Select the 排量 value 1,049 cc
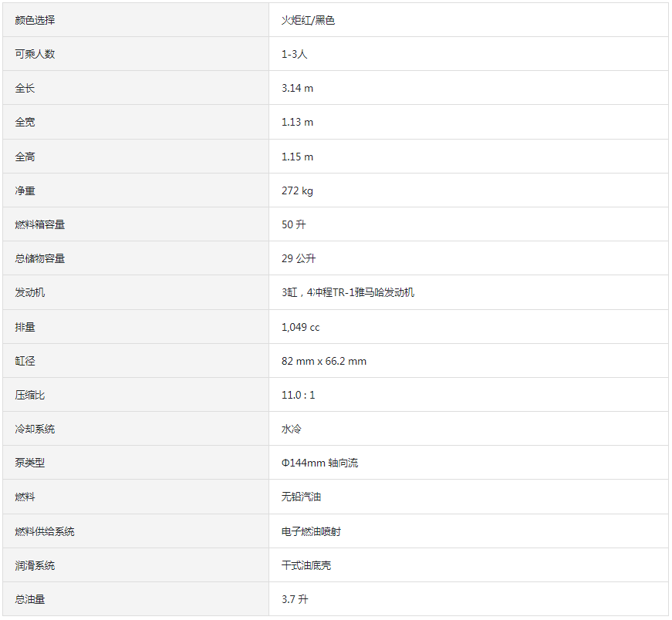The image size is (672, 620). (x=300, y=327)
